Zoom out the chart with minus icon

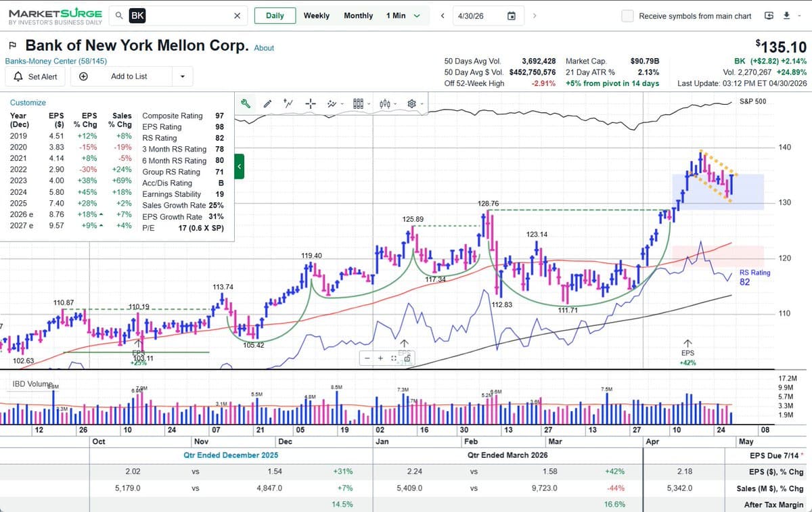367,358
